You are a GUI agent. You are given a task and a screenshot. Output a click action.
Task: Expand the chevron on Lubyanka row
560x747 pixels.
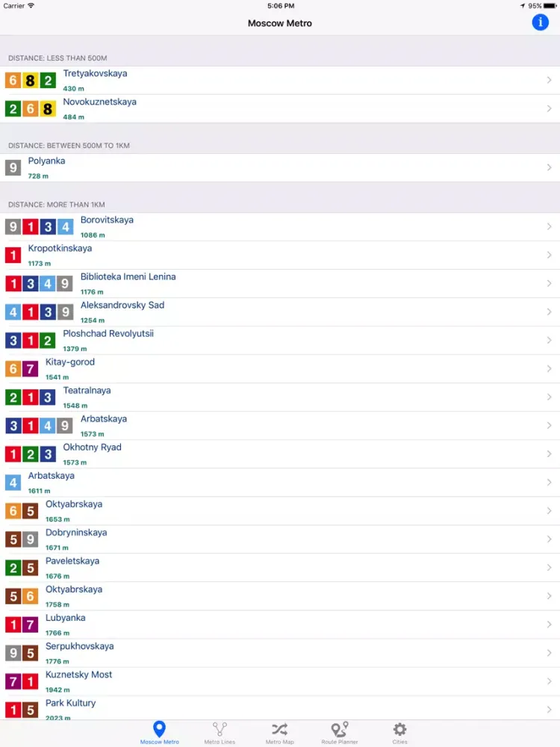click(549, 624)
